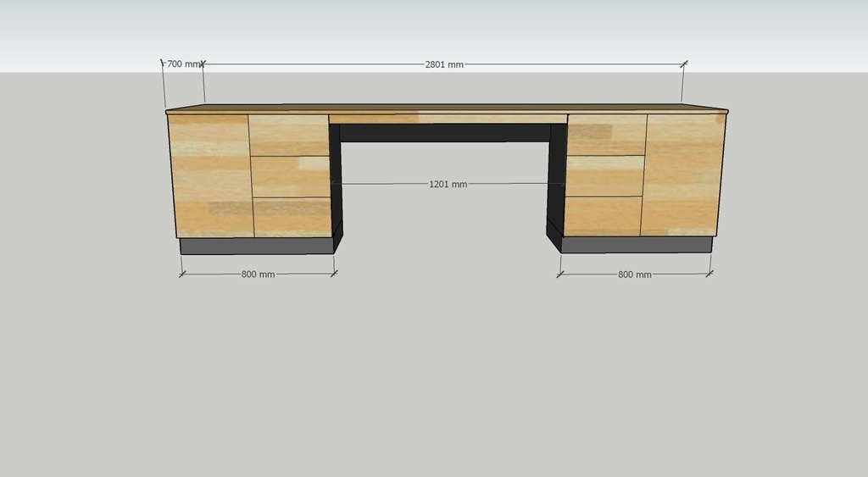
Task: Select the right 800 mm dimension label
Action: (634, 275)
